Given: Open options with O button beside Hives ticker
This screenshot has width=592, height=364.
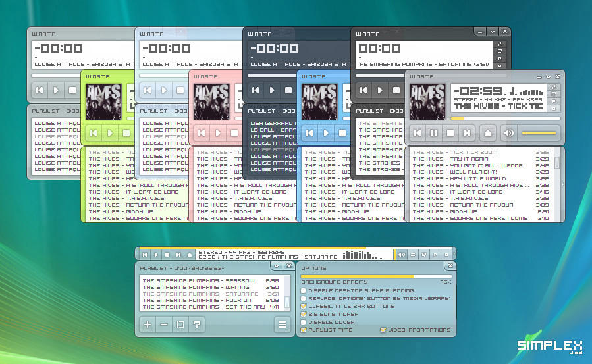Looking at the screenshot, I should [554, 108].
